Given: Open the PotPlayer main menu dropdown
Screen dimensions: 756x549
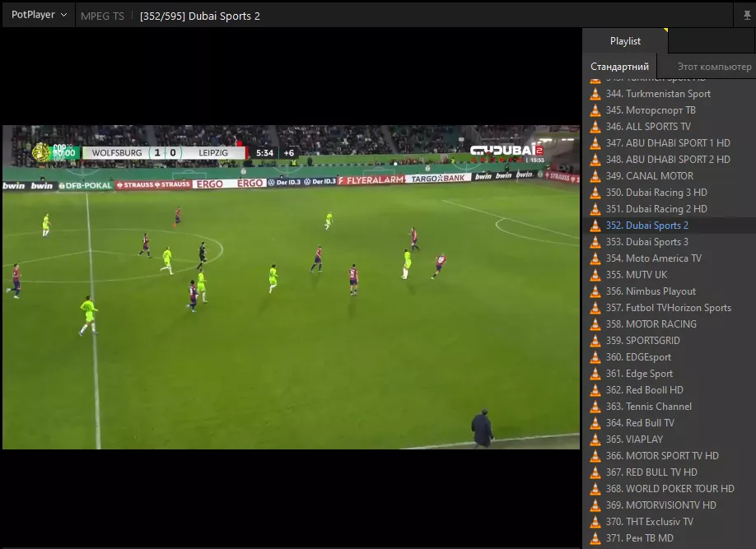Looking at the screenshot, I should pos(39,15).
